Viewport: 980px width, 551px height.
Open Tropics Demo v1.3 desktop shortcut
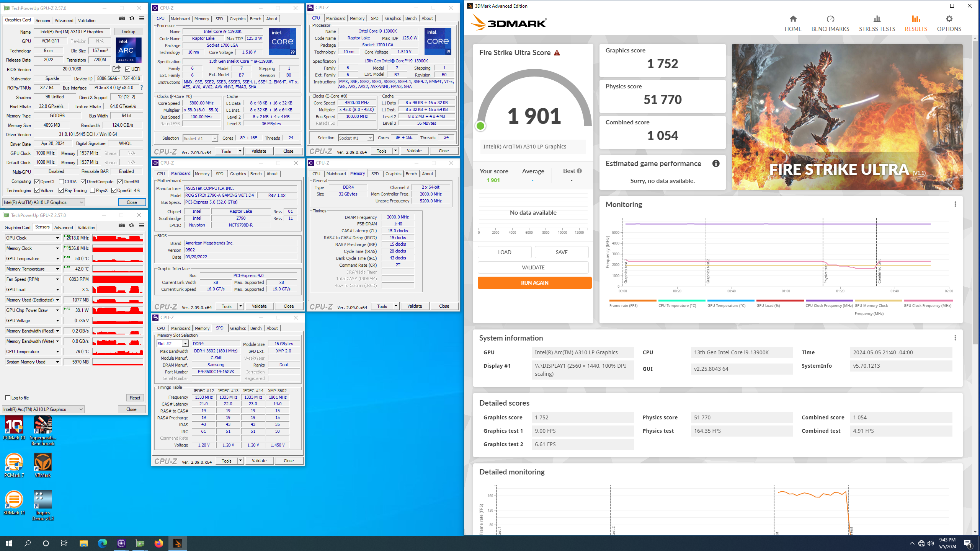pyautogui.click(x=43, y=506)
